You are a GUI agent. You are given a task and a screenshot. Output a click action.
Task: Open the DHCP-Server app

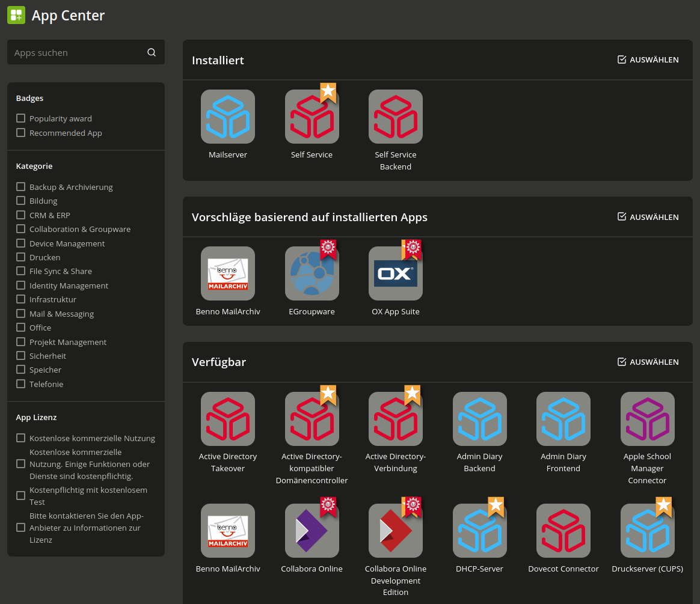point(479,531)
